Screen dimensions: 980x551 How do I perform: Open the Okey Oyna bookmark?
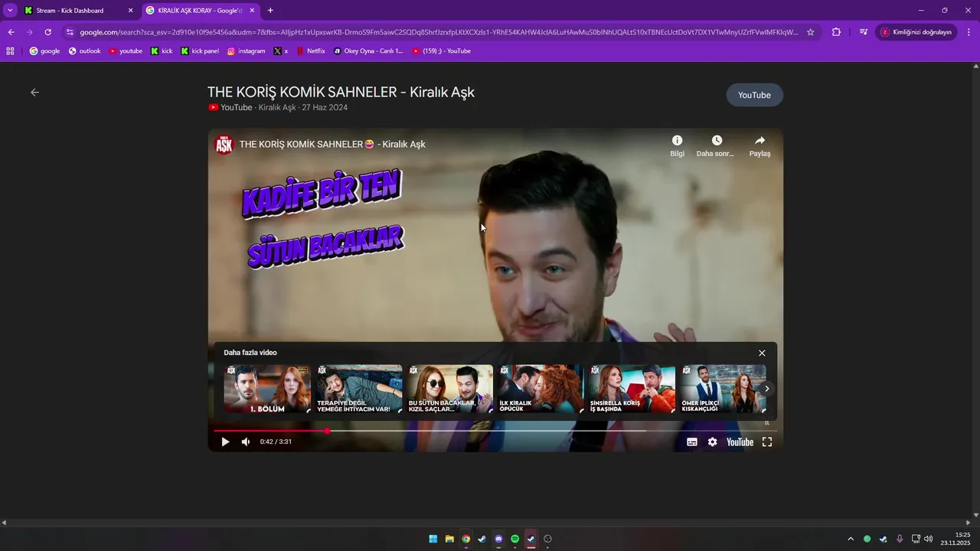point(368,51)
